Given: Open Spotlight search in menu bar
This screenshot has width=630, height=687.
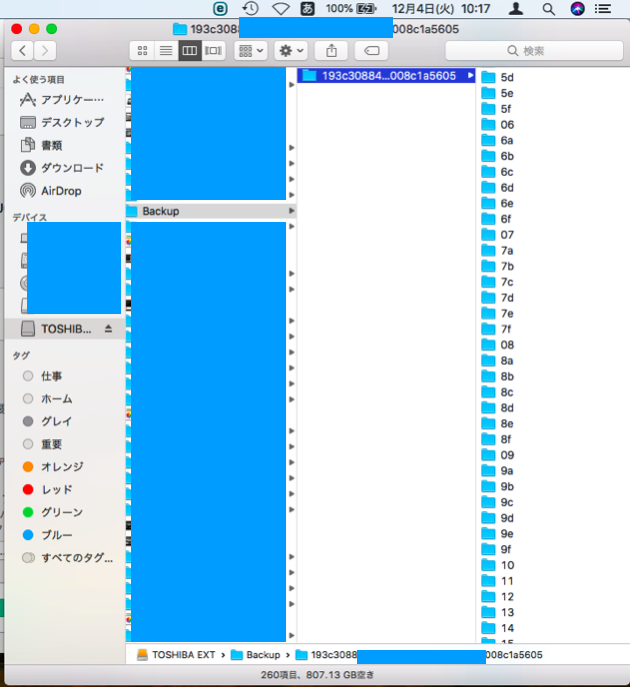Looking at the screenshot, I should pos(548,8).
